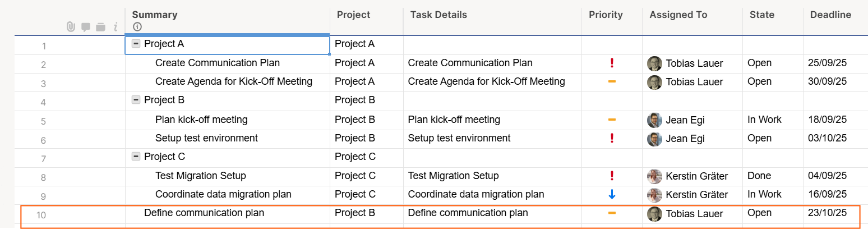The image size is (868, 229).
Task: Click the proofs column icon in header
Action: click(x=101, y=26)
